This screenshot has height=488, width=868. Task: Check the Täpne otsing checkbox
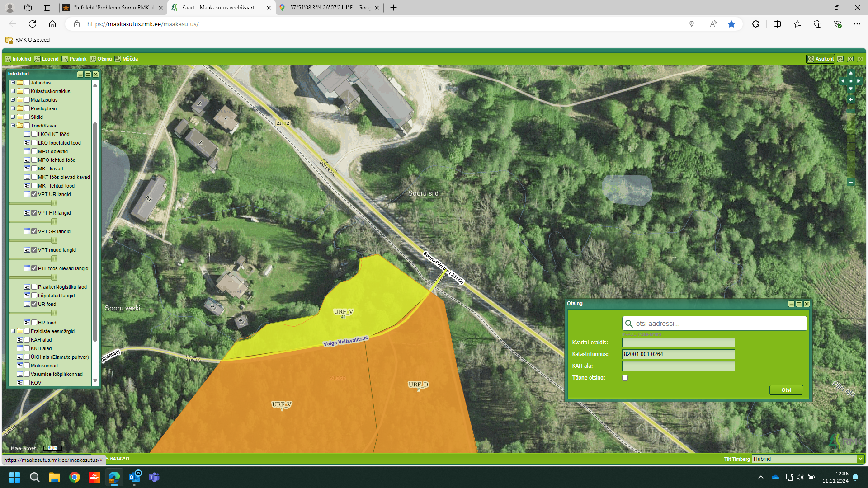pyautogui.click(x=625, y=378)
